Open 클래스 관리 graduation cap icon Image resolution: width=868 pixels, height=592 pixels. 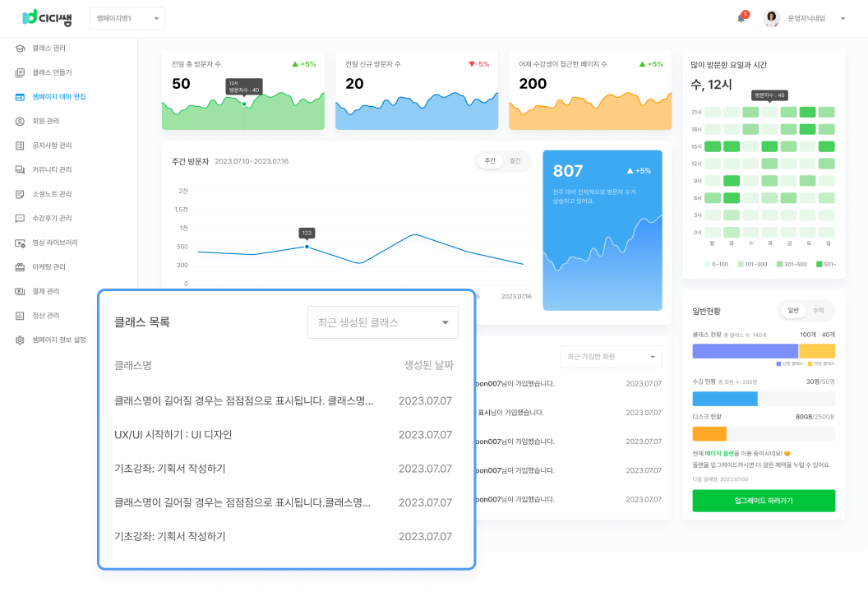click(x=20, y=49)
